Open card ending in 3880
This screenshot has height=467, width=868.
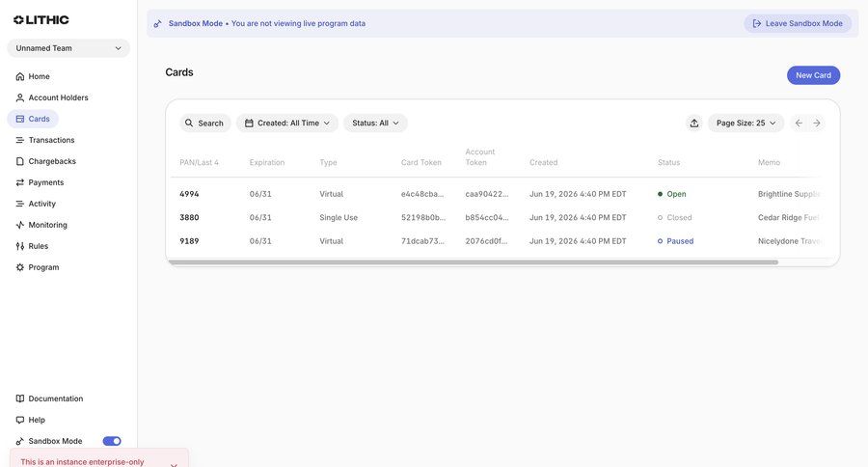(x=189, y=217)
